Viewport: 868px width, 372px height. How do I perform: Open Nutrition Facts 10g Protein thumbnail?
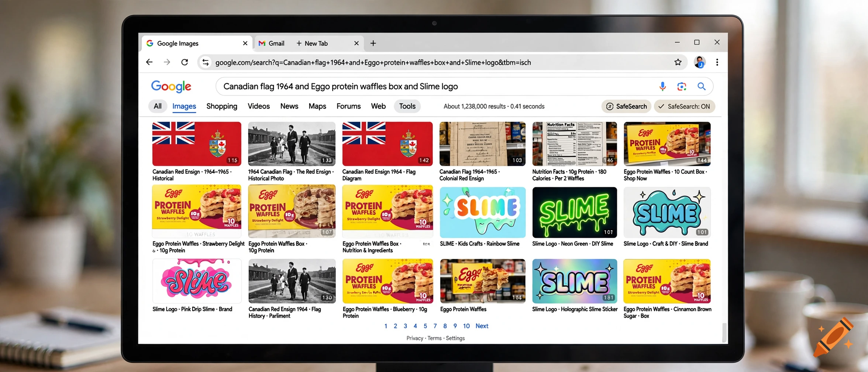point(575,144)
